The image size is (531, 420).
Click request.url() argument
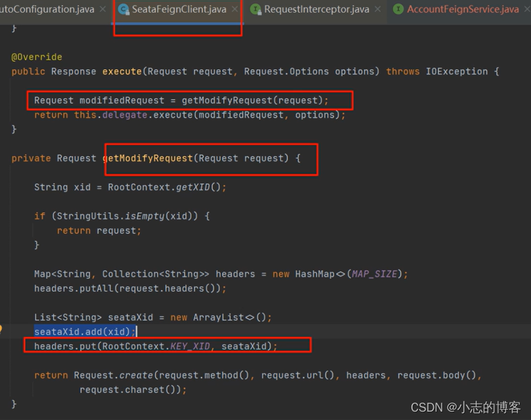coord(298,375)
